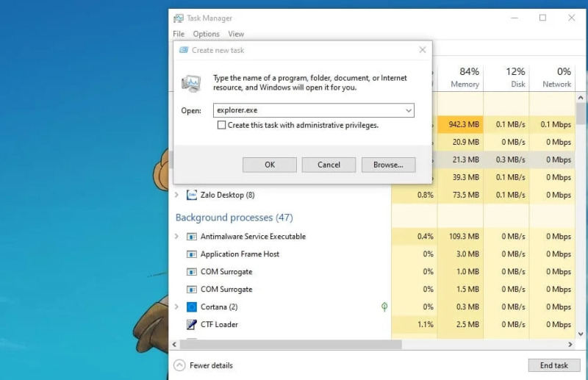Expand the Zalo Desktop (8) group
Image resolution: width=588 pixels, height=380 pixels.
tap(176, 195)
